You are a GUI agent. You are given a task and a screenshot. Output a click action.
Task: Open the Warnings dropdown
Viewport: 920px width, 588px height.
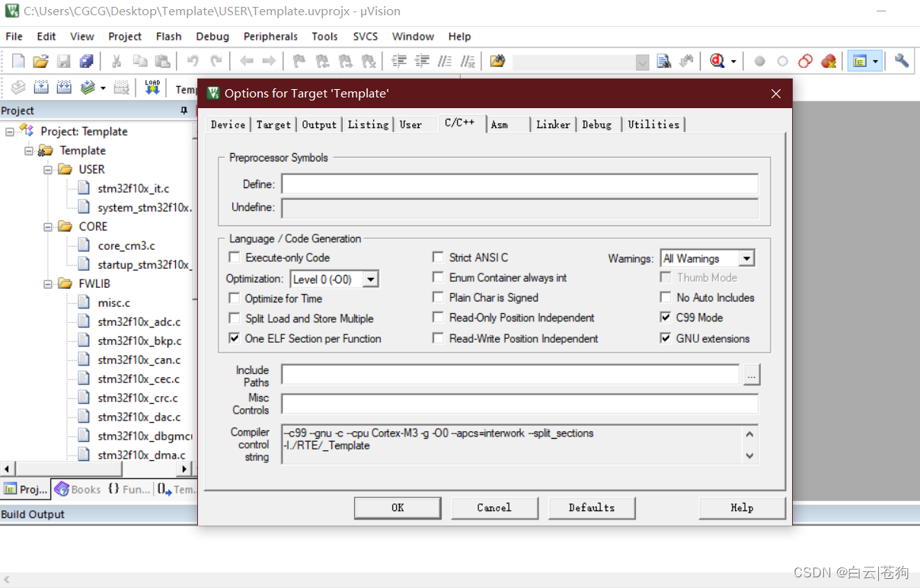pyautogui.click(x=746, y=259)
